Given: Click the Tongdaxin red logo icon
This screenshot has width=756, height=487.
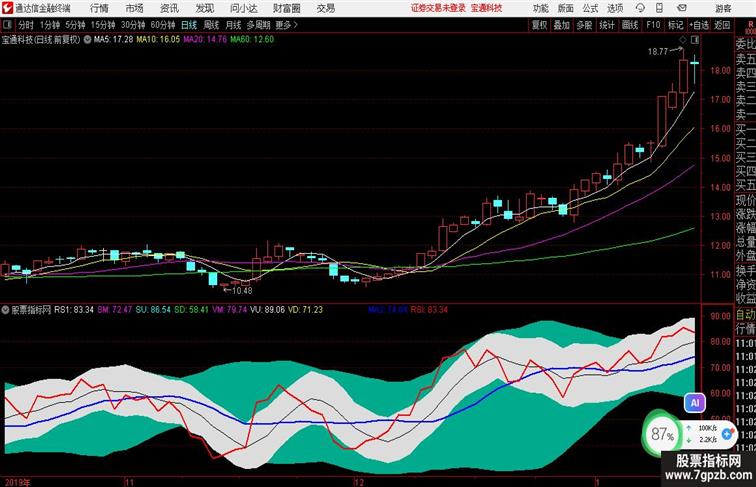Looking at the screenshot, I should tap(7, 8).
